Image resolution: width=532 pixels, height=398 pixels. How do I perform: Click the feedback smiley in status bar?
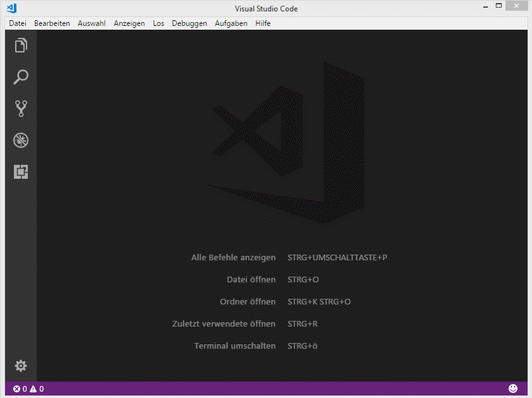click(x=513, y=389)
